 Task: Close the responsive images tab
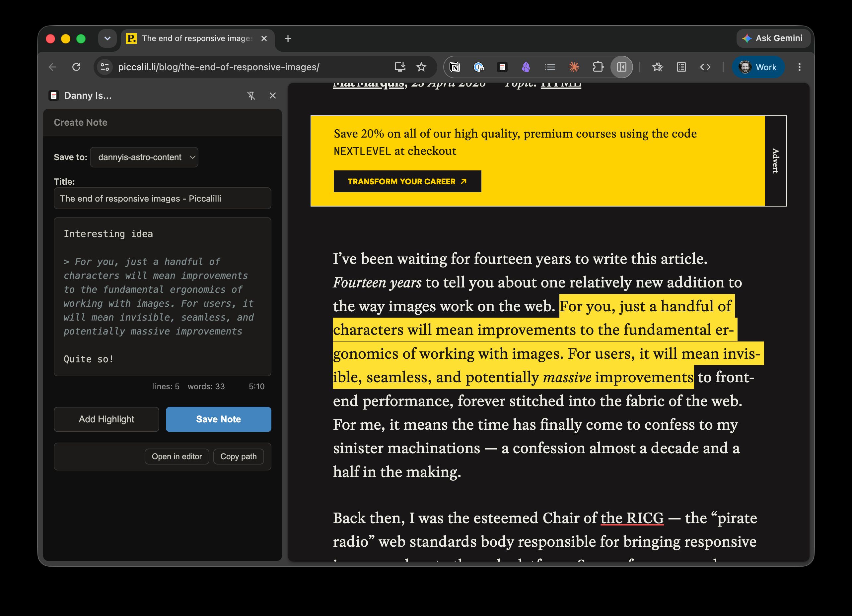point(264,39)
